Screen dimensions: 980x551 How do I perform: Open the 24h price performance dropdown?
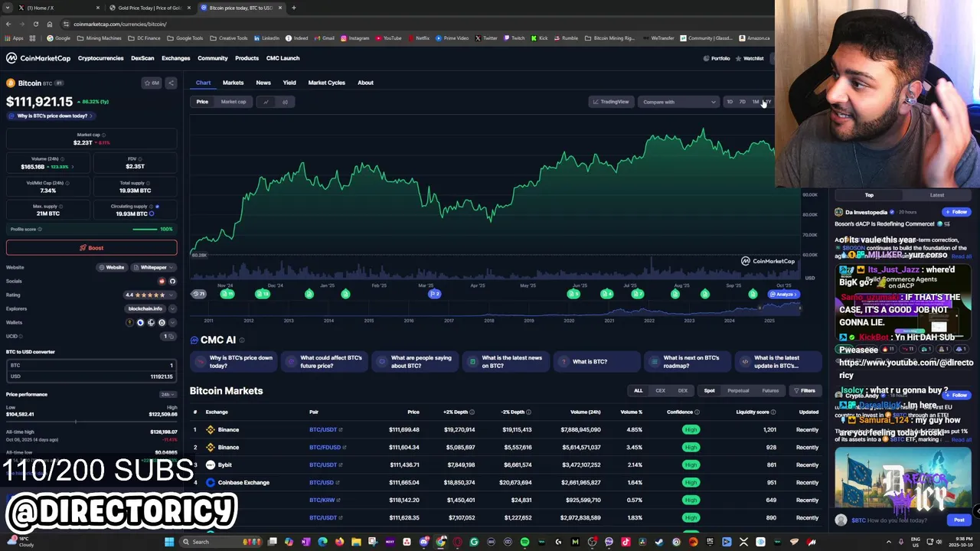(x=167, y=394)
